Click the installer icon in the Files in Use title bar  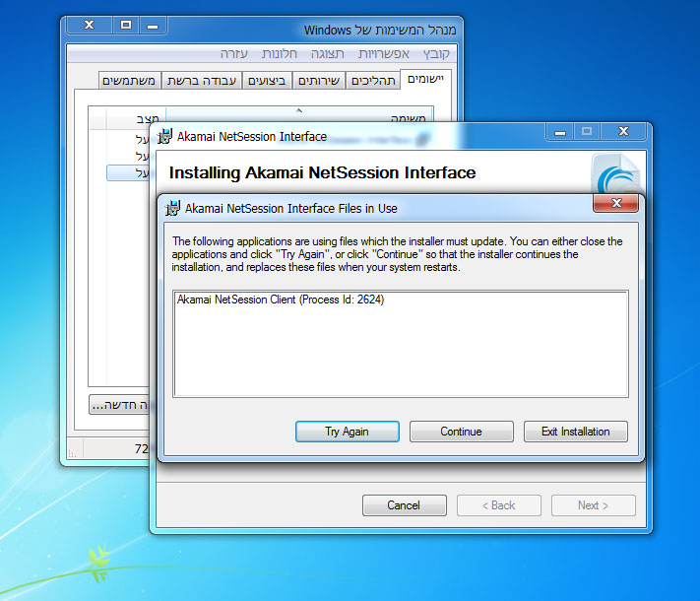pyautogui.click(x=172, y=208)
